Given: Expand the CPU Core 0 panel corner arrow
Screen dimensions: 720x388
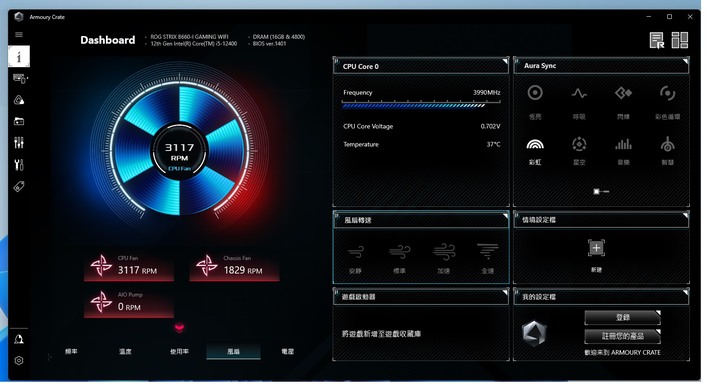Looking at the screenshot, I should click(505, 61).
